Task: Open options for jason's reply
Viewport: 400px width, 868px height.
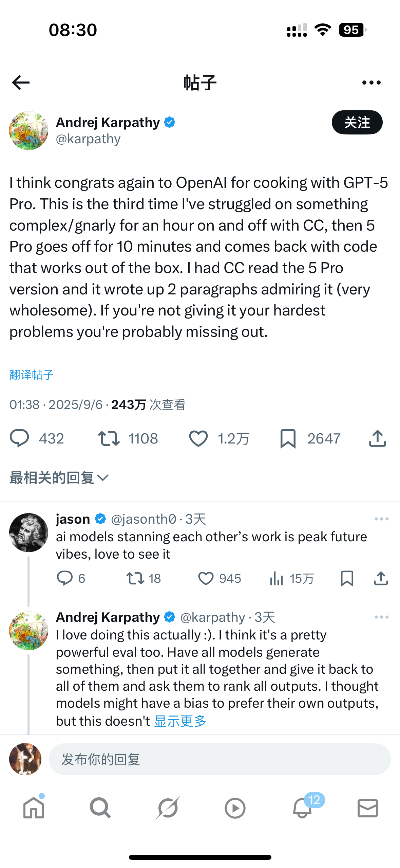Action: [381, 519]
